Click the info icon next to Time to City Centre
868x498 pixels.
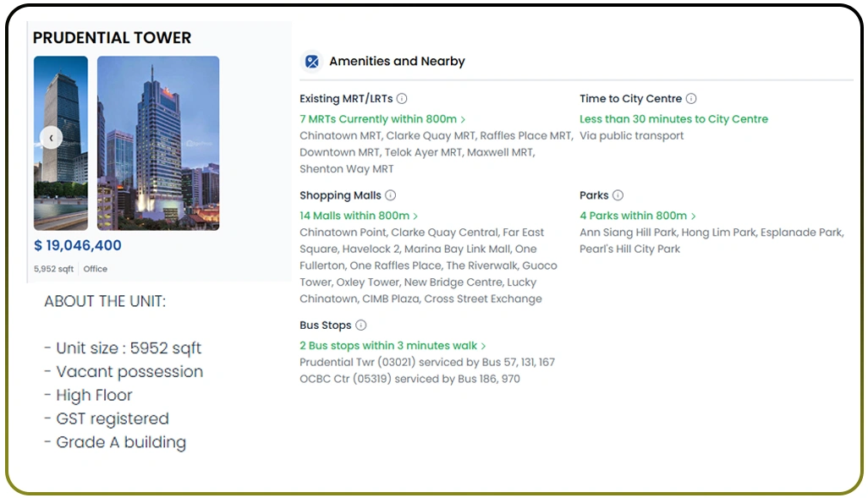[691, 98]
